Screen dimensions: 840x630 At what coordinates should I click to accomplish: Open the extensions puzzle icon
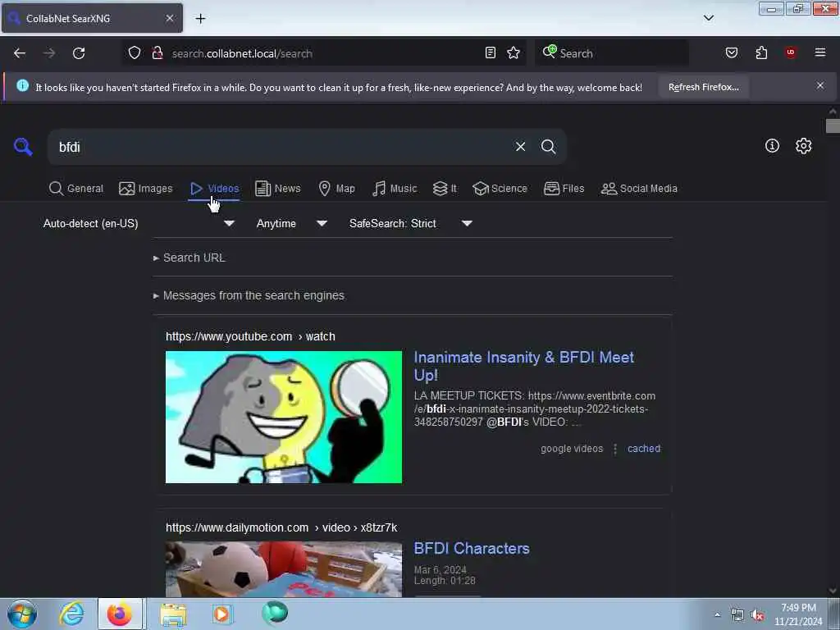pos(761,53)
